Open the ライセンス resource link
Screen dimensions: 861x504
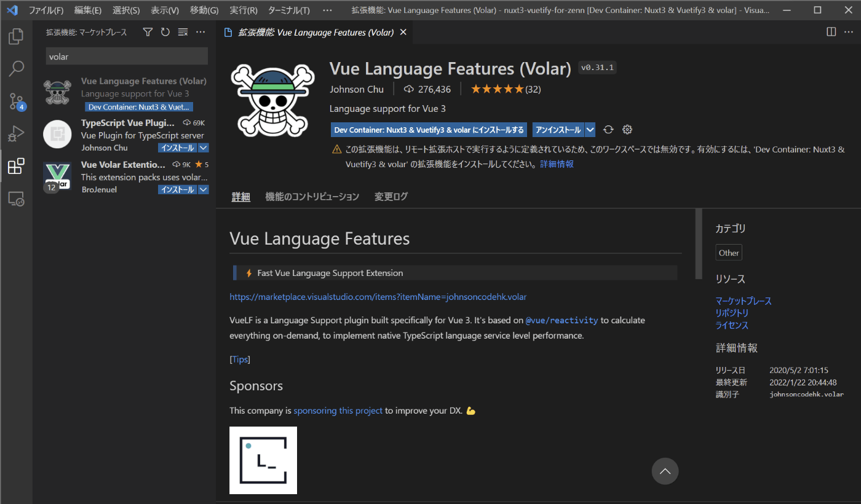click(x=732, y=325)
